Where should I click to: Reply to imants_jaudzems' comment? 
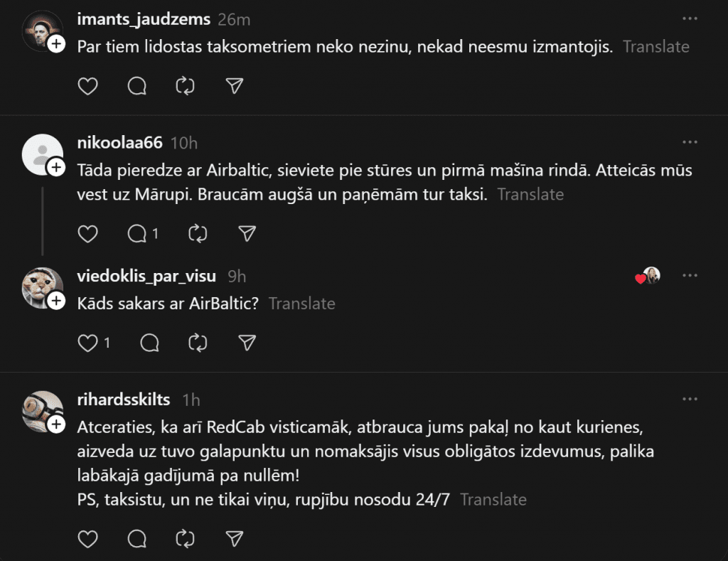click(x=136, y=86)
